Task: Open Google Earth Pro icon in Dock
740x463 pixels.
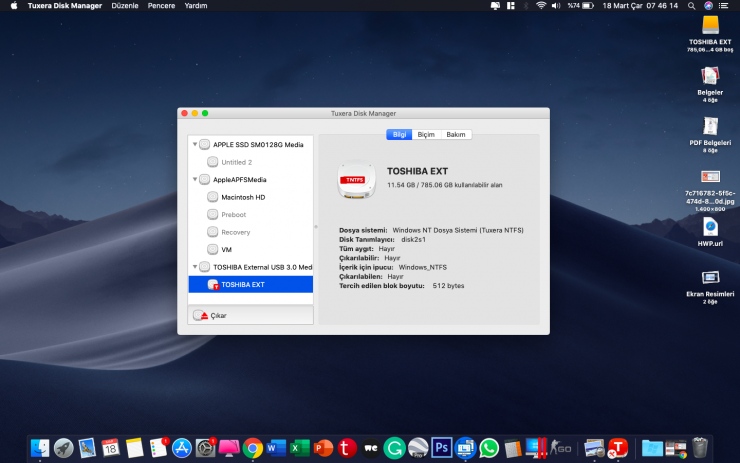Action: click(418, 448)
